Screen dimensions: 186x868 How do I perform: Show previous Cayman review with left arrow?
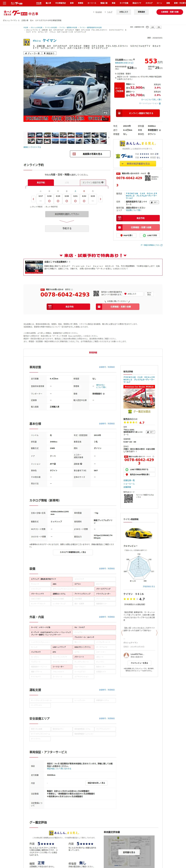click(122, 632)
